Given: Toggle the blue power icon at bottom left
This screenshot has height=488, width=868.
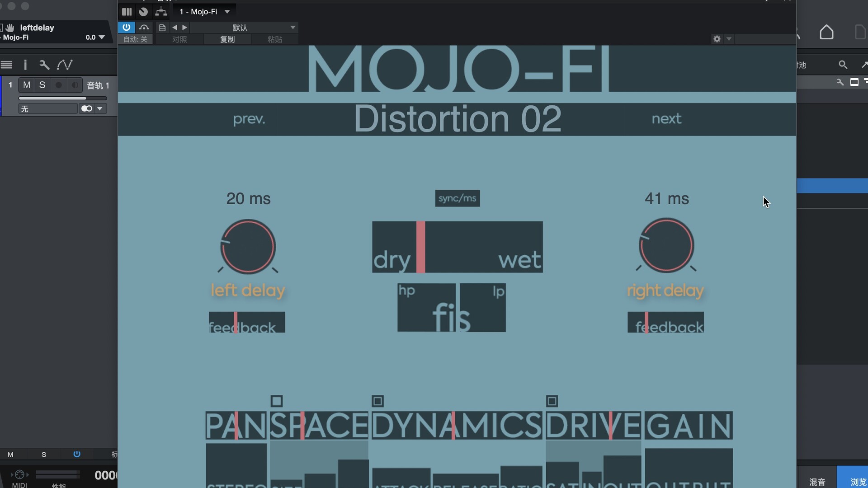Looking at the screenshot, I should tap(77, 454).
